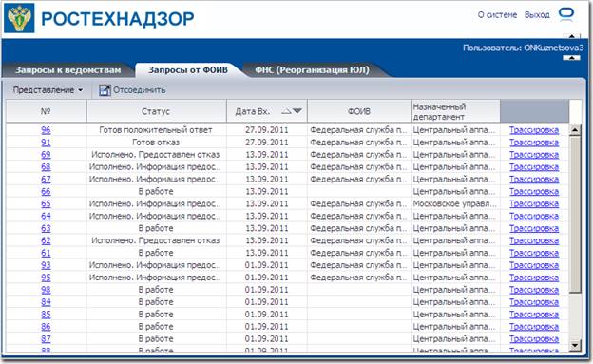Open request number 65
Viewport: 593px width, 364px height.
coord(46,203)
